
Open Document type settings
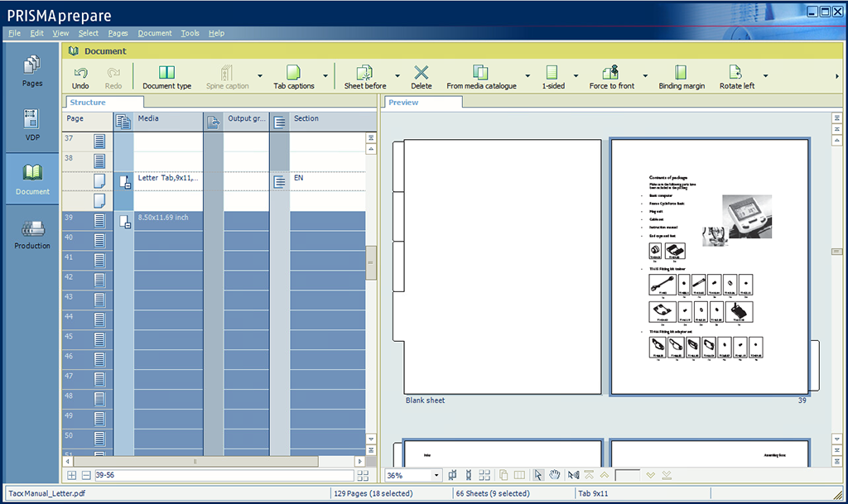coord(166,77)
